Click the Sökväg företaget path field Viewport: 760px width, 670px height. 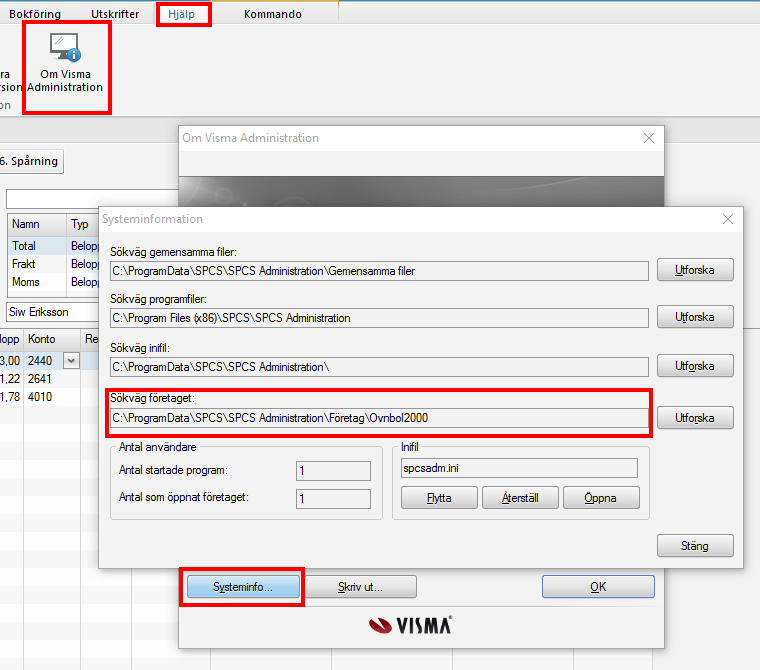(379, 418)
